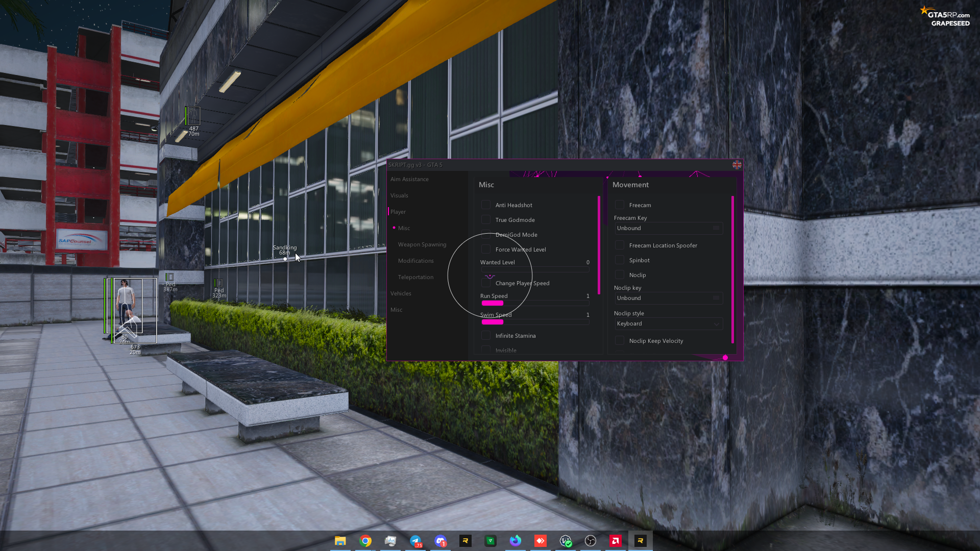Image resolution: width=980 pixels, height=551 pixels.
Task: Check the Noclip Keep Velocity option
Action: (620, 341)
